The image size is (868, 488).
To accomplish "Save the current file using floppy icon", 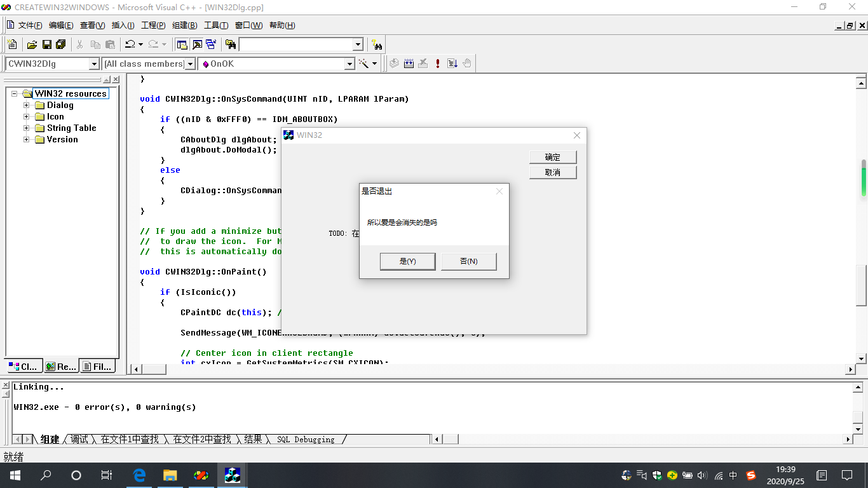I will click(46, 44).
